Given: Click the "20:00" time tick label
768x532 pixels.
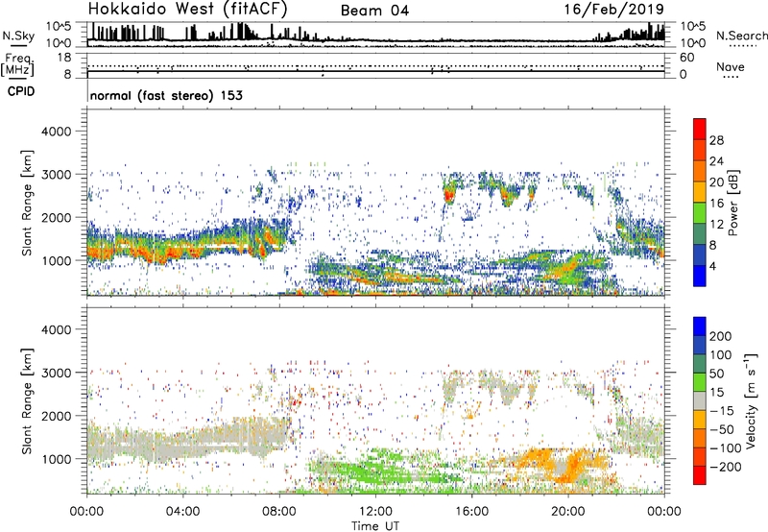Looking at the screenshot, I should pyautogui.click(x=568, y=512).
